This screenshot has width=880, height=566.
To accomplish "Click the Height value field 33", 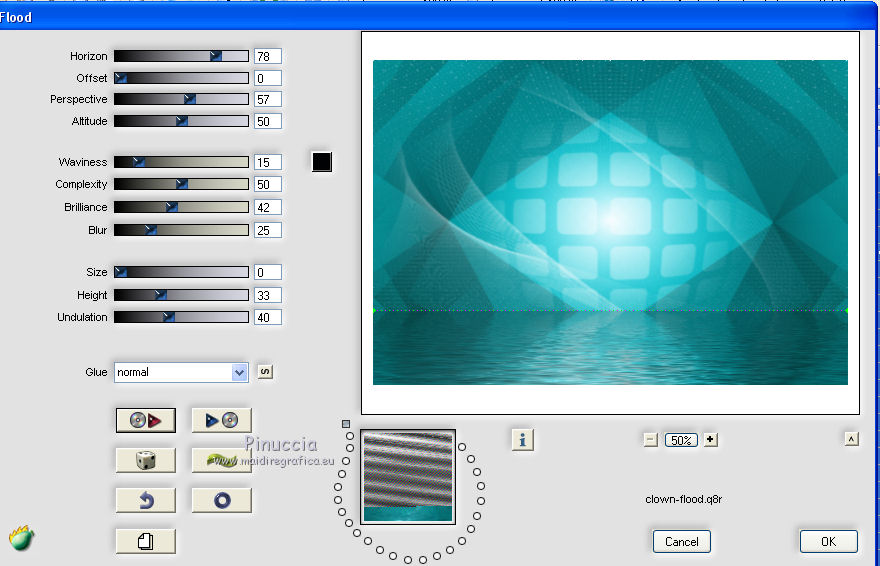I will pyautogui.click(x=268, y=295).
